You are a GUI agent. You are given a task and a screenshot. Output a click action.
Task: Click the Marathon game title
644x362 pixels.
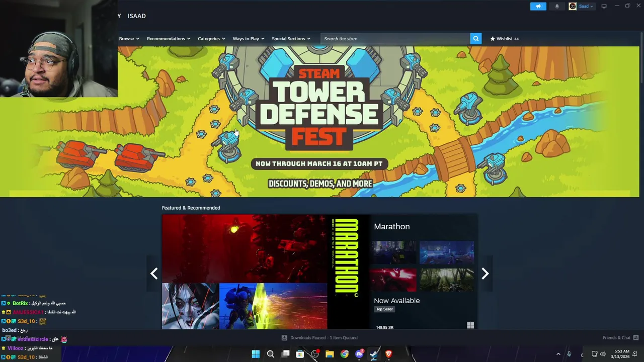point(391,227)
